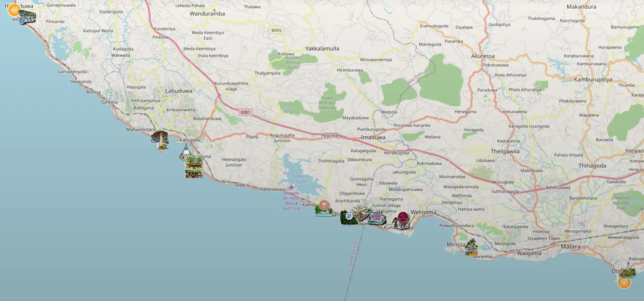Viewport: 644px width, 301px height.
Task: Click the clock tower marker near Mahamodara in Galle
Action: [x=161, y=139]
